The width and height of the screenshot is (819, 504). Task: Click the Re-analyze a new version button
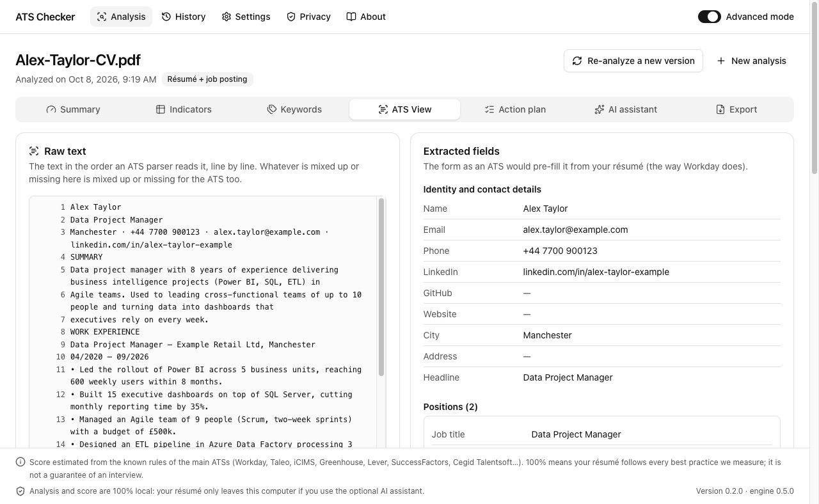pyautogui.click(x=633, y=61)
